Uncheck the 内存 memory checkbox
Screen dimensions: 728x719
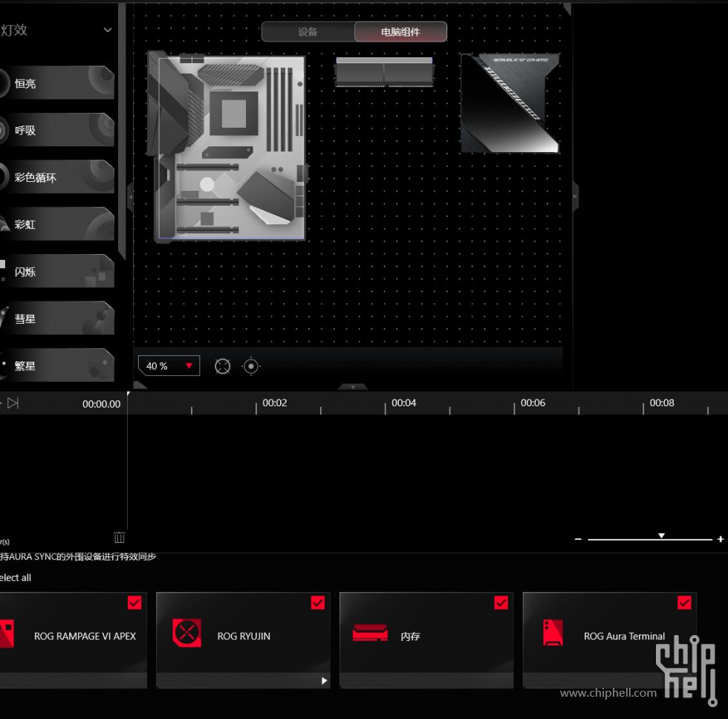(x=501, y=602)
